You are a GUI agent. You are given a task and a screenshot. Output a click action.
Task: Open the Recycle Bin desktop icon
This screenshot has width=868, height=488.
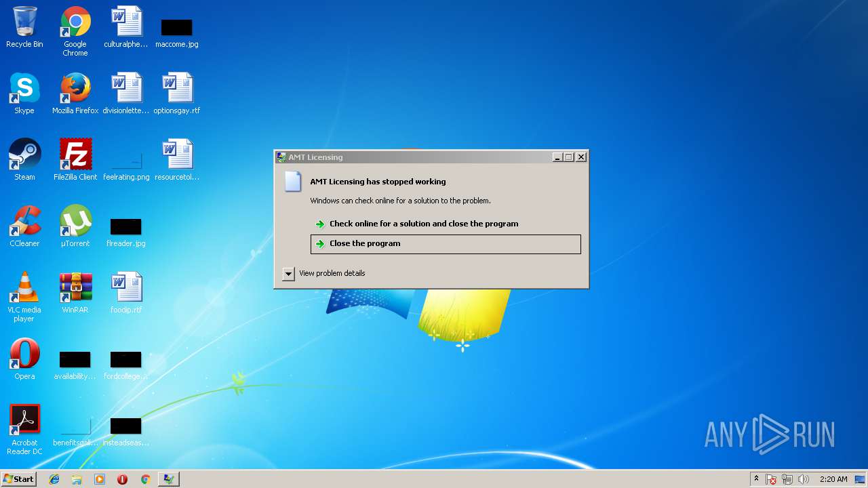tap(24, 28)
